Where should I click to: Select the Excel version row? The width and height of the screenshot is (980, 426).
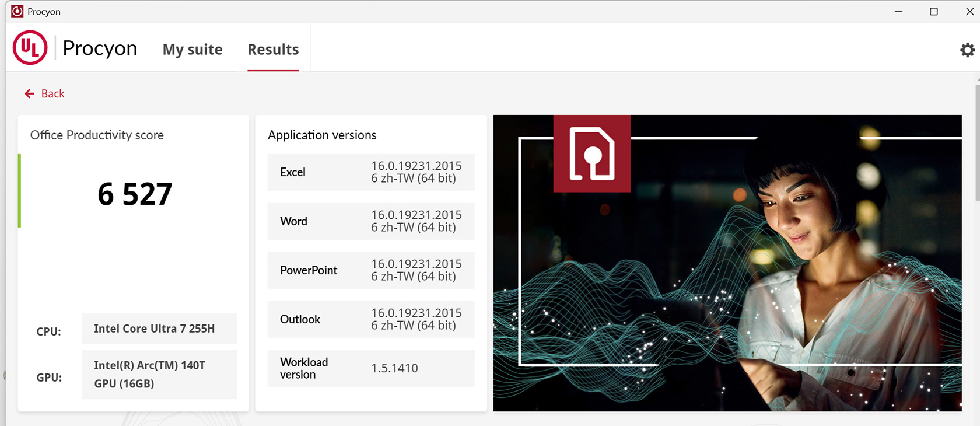tap(370, 172)
